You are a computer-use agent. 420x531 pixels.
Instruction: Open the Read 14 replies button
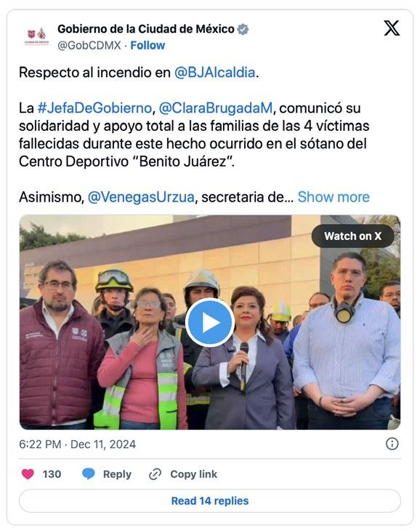coord(210,500)
